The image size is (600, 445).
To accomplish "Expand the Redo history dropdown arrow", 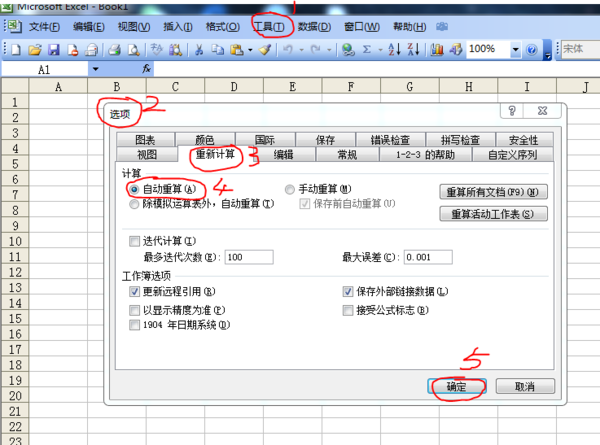I will point(329,50).
